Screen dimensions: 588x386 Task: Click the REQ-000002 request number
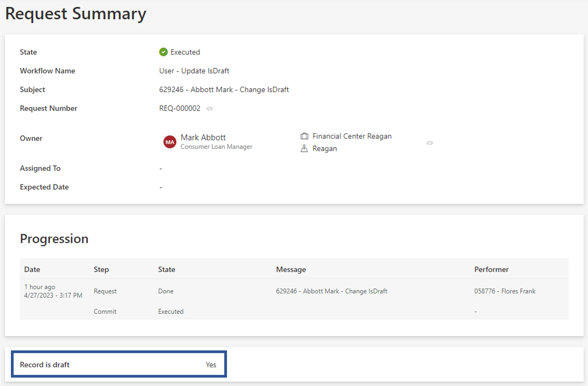(x=180, y=108)
